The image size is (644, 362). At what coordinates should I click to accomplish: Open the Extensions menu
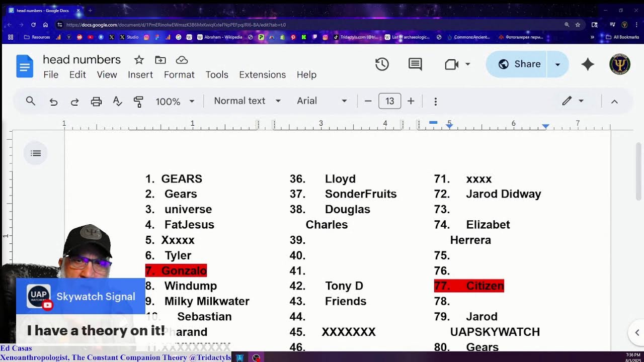click(262, 74)
